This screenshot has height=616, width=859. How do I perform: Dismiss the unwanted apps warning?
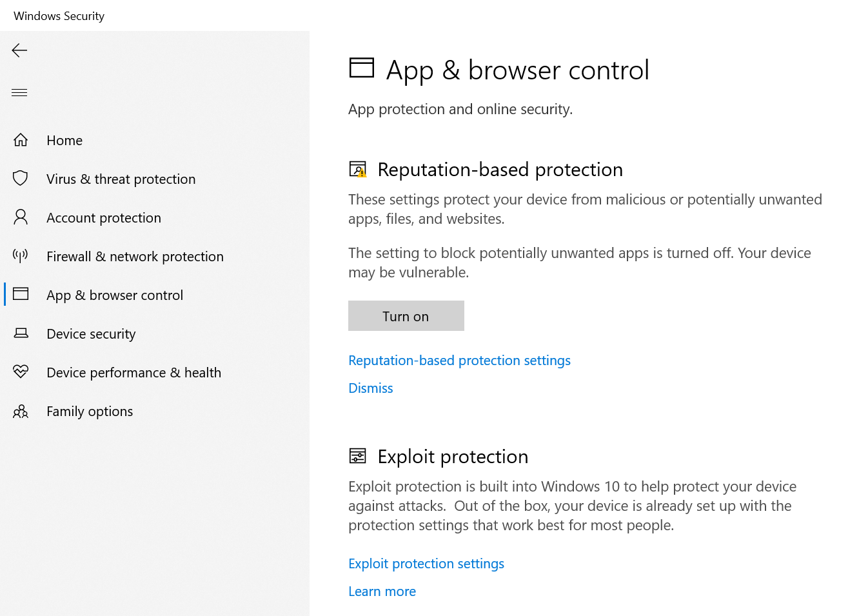(x=370, y=388)
